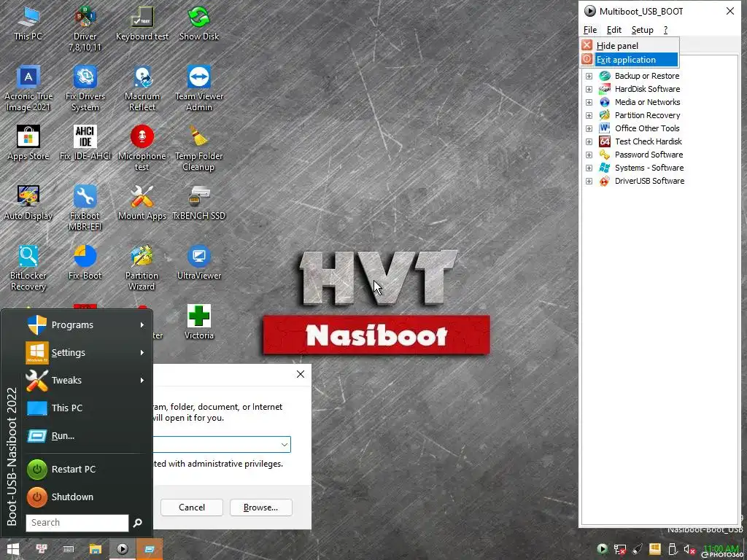Click Restart PC in Start menu

(x=86, y=469)
